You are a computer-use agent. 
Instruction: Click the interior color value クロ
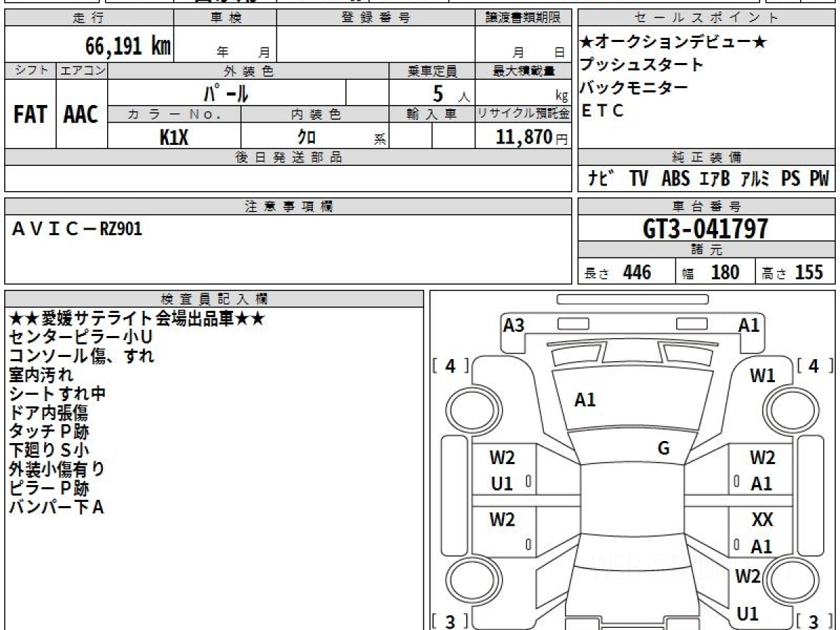(x=307, y=137)
